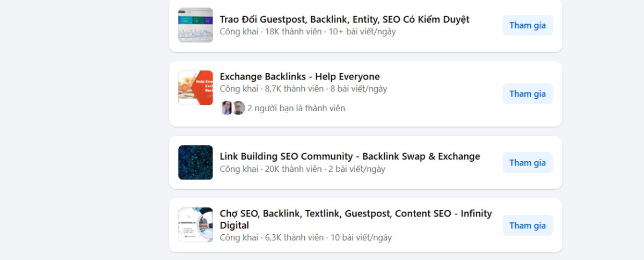The height and width of the screenshot is (260, 644).
Task: Click the female friend avatar in Exchange Backlinks
Action: 227,108
